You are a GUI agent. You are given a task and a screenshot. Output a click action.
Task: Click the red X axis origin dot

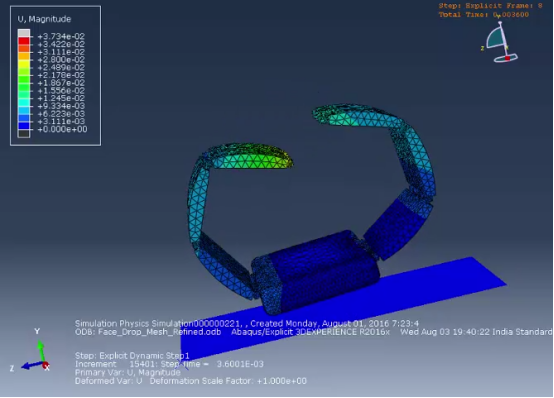coord(45,365)
